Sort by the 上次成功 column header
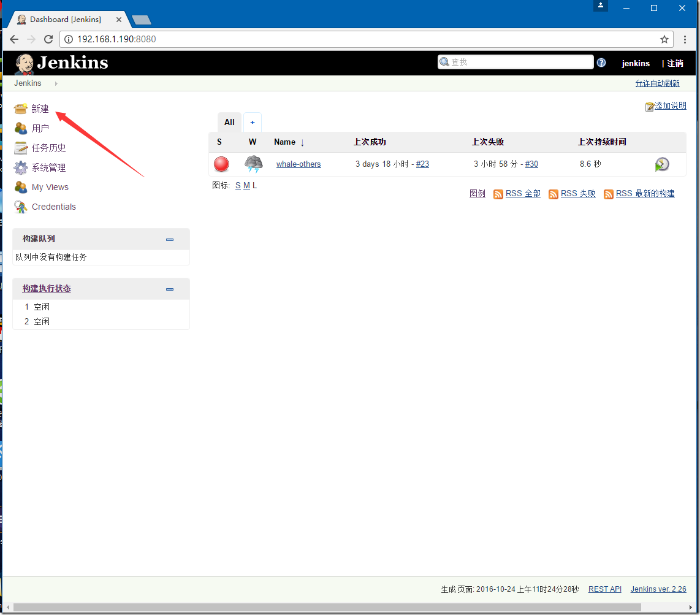The image size is (700, 615). coord(370,142)
